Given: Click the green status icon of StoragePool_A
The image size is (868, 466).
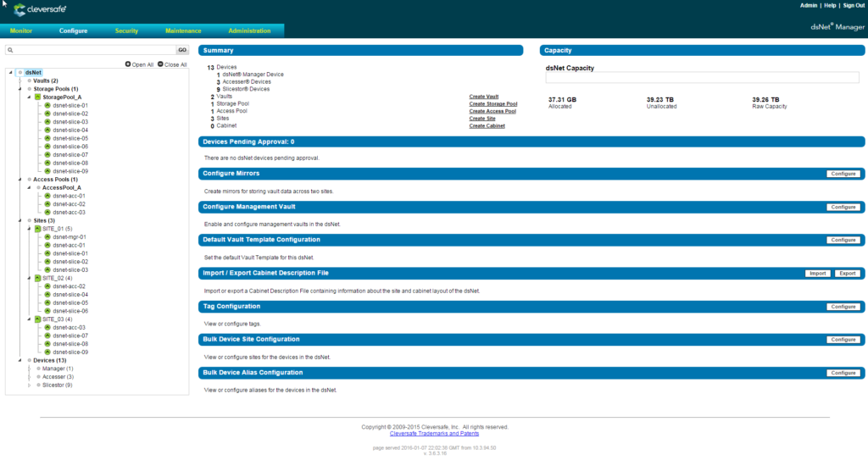Looking at the screenshot, I should click(x=37, y=97).
